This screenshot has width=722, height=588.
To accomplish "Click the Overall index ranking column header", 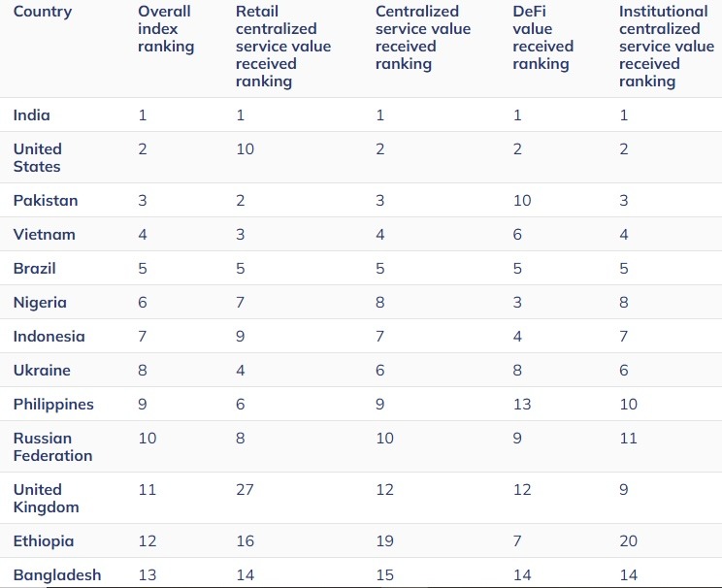I will [x=166, y=29].
